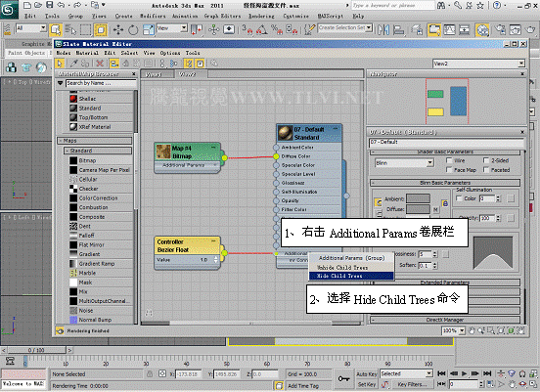Open the Blinn shader type dropdown
The image size is (540, 392).
tap(404, 163)
